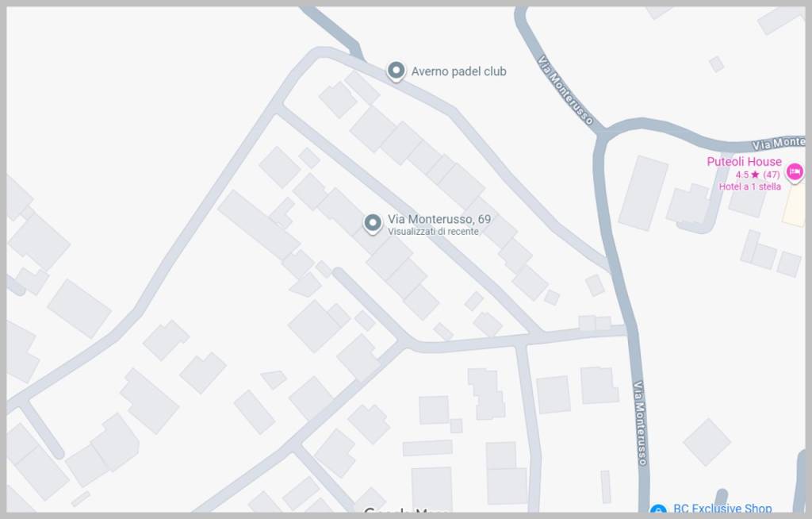Select the 'Hotel a 1 stella' description

pyautogui.click(x=750, y=186)
